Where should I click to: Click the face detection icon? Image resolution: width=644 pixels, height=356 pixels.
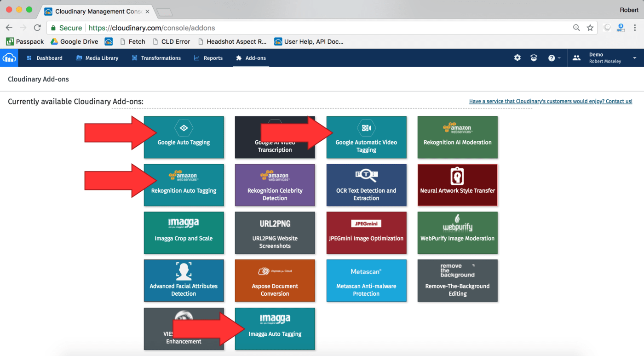pyautogui.click(x=184, y=271)
